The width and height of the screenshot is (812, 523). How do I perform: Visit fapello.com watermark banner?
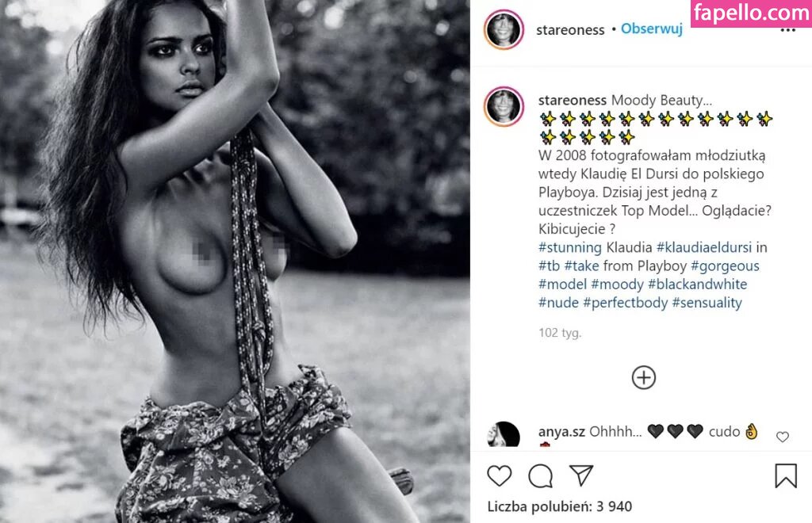(x=751, y=13)
